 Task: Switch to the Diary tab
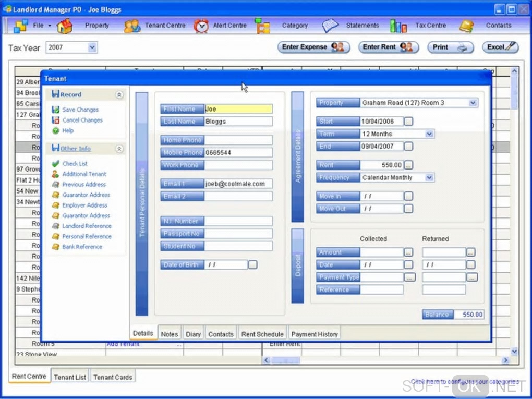(x=193, y=334)
